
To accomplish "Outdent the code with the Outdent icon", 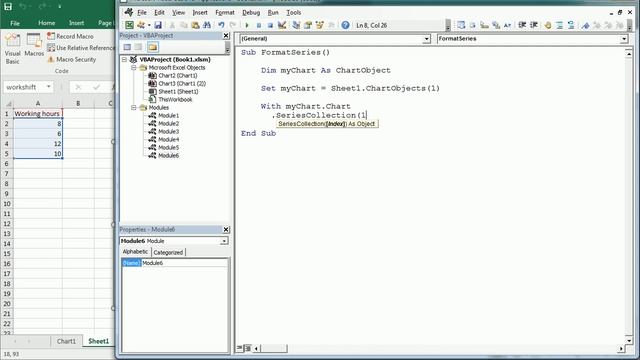I will (x=533, y=25).
